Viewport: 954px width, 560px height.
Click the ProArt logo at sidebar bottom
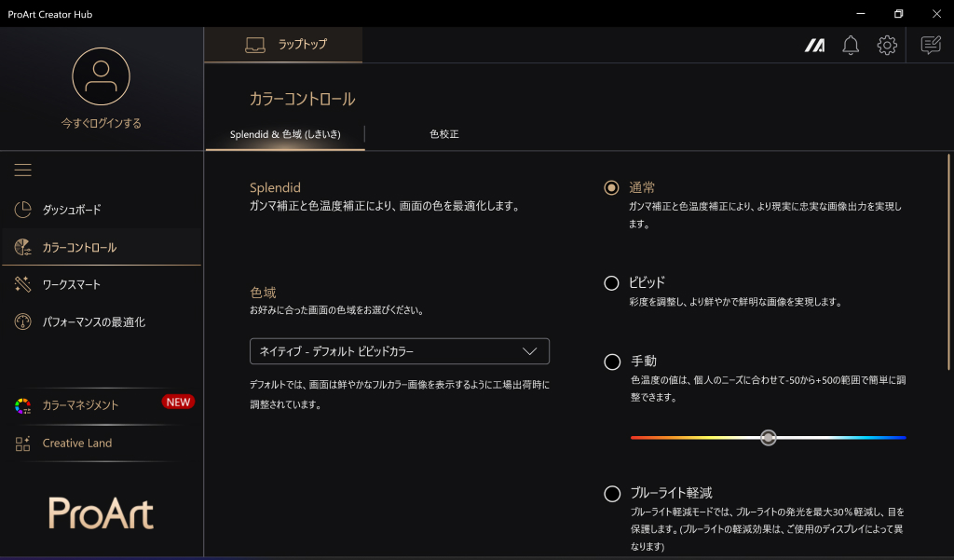point(101,512)
